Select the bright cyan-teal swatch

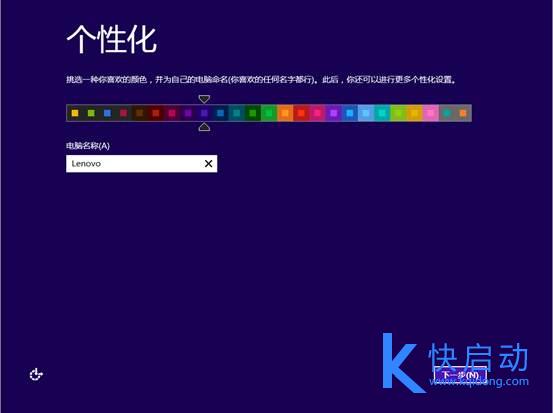click(x=382, y=113)
